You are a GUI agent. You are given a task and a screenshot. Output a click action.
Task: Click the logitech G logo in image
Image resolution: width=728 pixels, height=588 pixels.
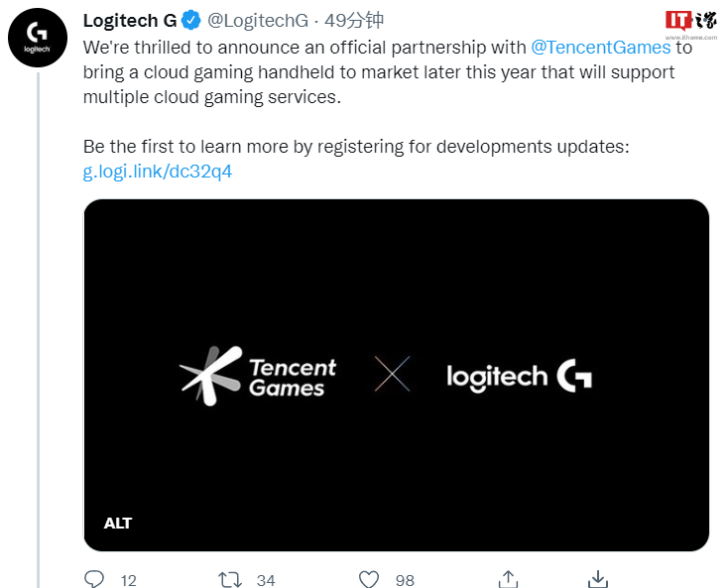[x=519, y=376]
